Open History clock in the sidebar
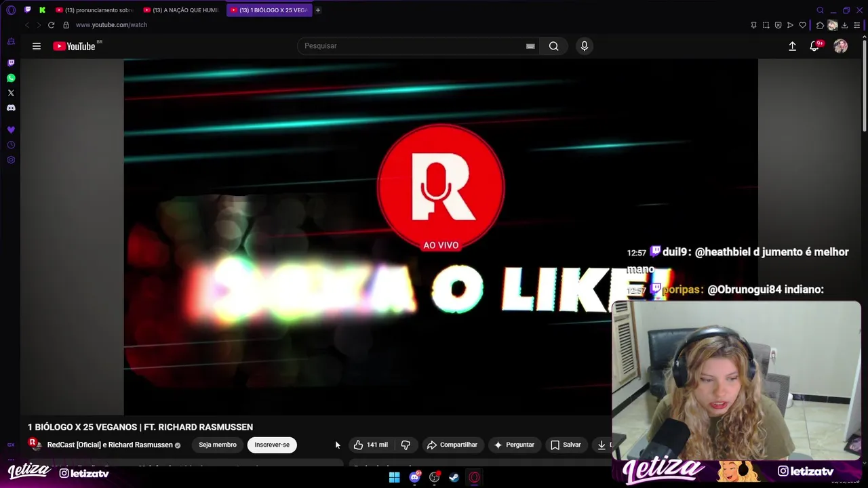This screenshot has height=488, width=868. (11, 145)
